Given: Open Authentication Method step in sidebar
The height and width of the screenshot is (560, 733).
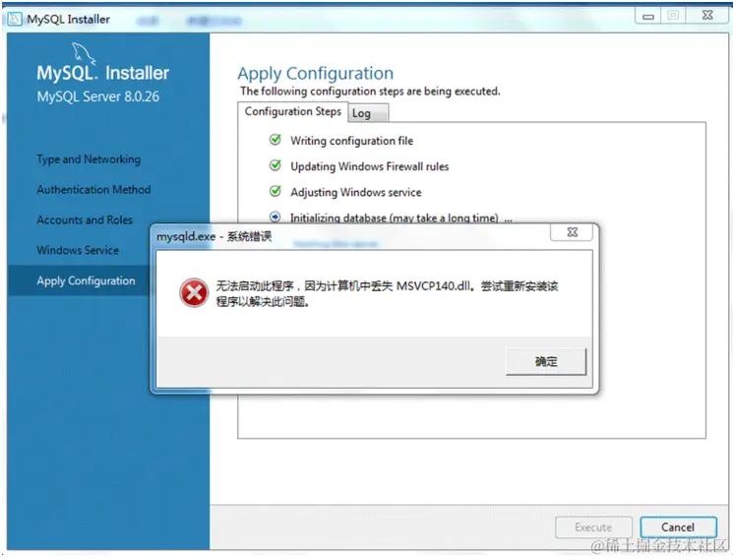Looking at the screenshot, I should [93, 189].
